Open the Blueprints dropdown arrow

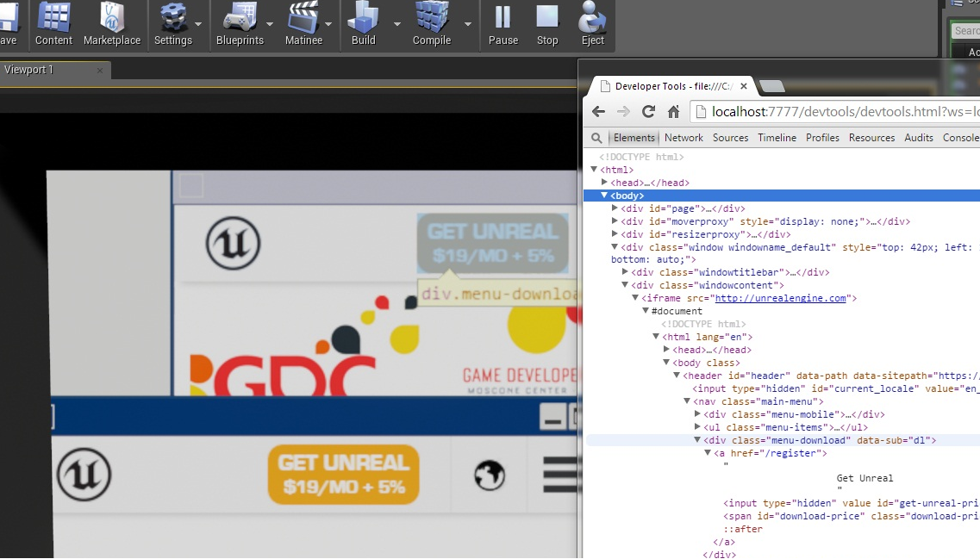(x=270, y=24)
